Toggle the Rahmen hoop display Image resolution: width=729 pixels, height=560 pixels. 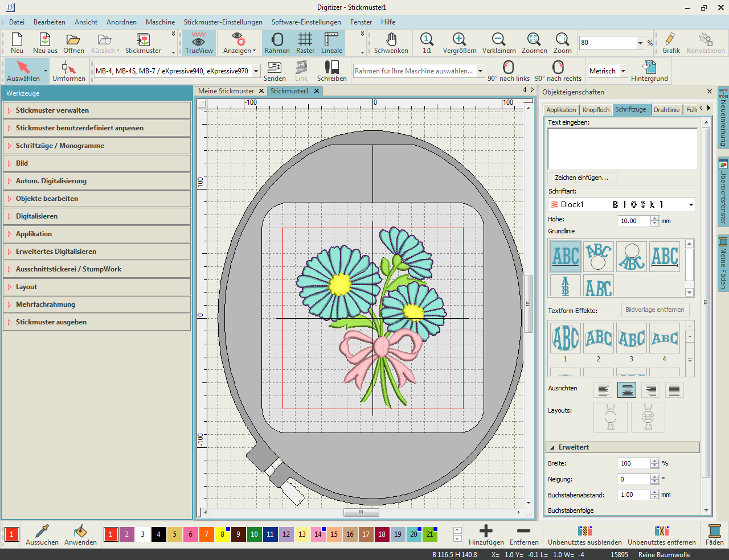pos(277,43)
